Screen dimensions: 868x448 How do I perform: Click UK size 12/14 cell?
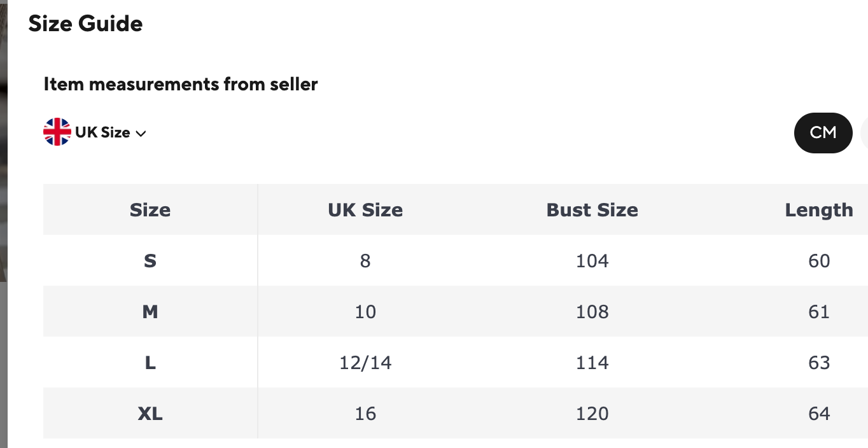pos(365,363)
